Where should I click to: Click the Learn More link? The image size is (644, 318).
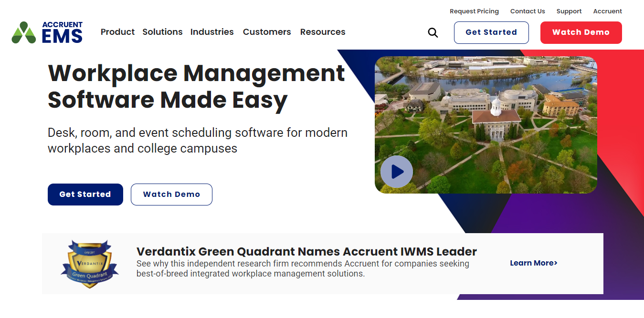coord(534,263)
